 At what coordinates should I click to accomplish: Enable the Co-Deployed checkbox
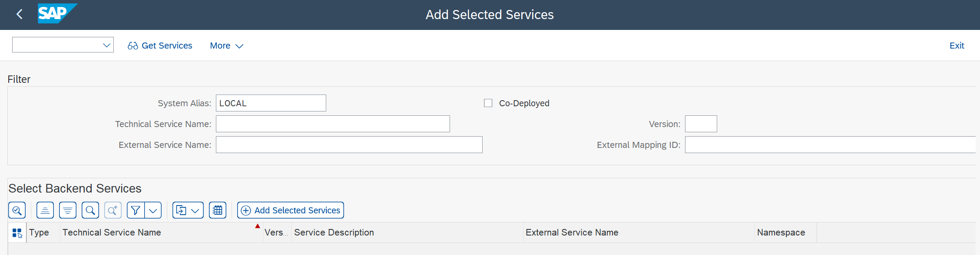pos(488,103)
